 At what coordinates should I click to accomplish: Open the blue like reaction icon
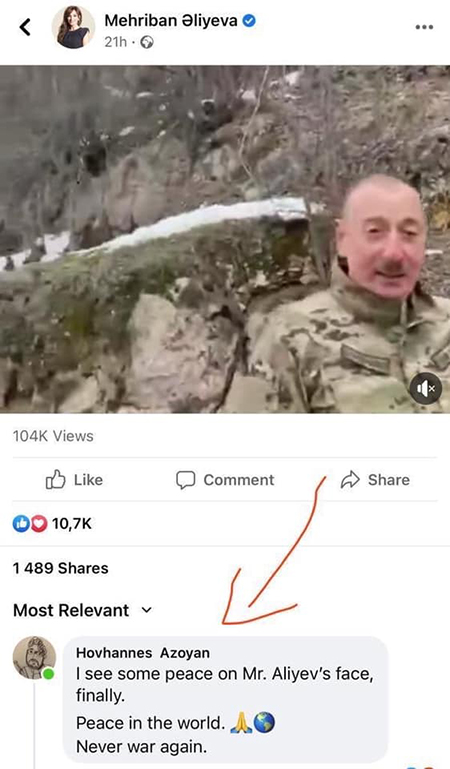pos(21,524)
